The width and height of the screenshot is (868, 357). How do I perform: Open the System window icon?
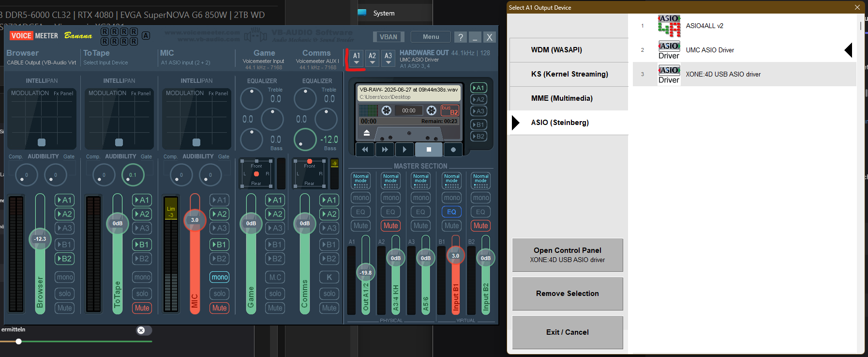pyautogui.click(x=362, y=13)
